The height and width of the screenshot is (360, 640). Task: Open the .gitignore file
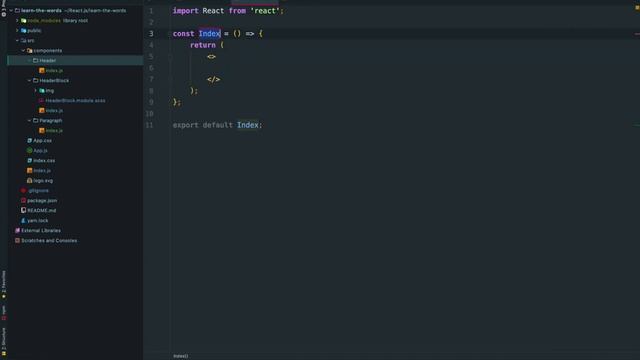pos(38,191)
